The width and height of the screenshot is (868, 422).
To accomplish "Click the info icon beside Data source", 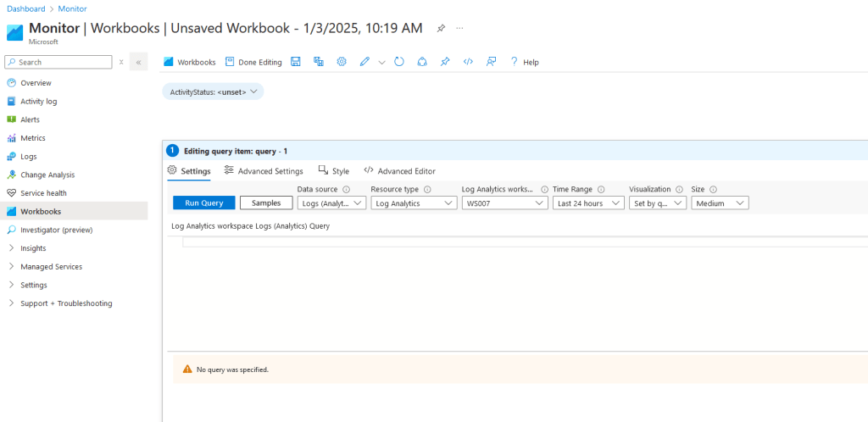I will pyautogui.click(x=345, y=190).
